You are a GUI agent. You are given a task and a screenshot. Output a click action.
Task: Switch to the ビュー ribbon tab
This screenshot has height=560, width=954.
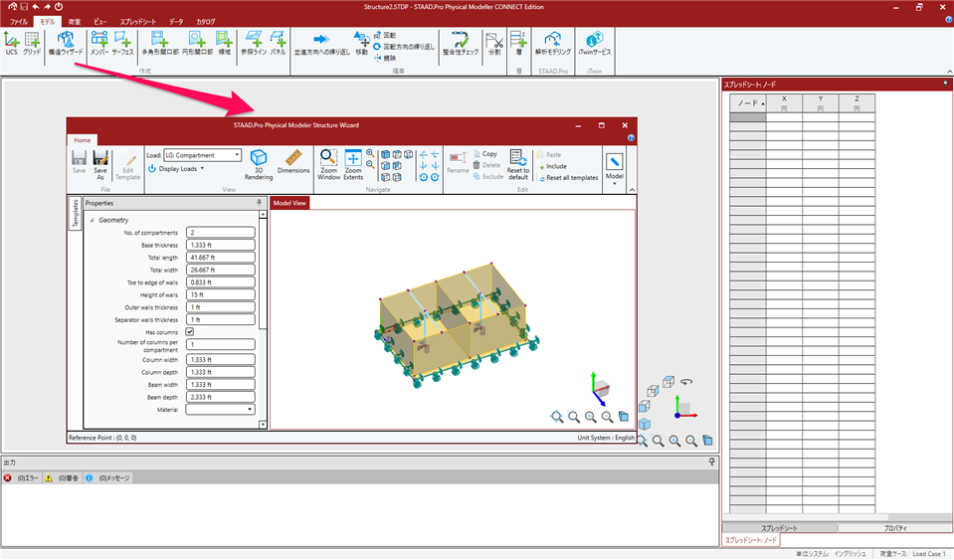coord(100,21)
